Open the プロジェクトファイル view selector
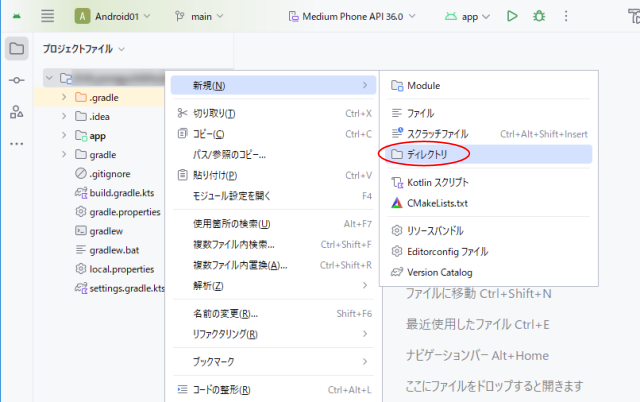Viewport: 640px width, 402px height. (84, 49)
